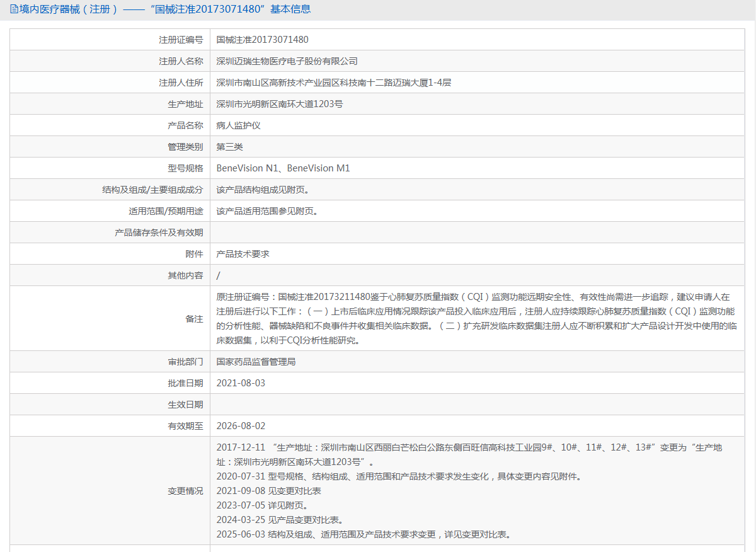
Task: Click the 备注 row label
Action: tap(194, 319)
